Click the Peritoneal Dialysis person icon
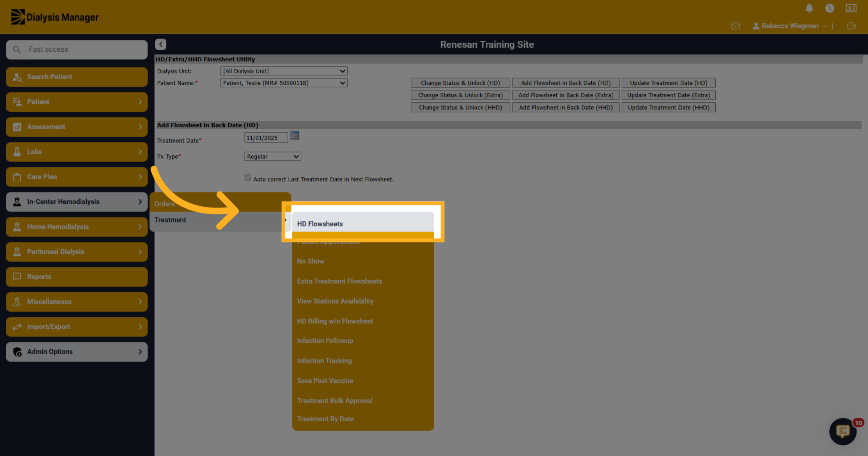This screenshot has width=868, height=456. pos(17,252)
